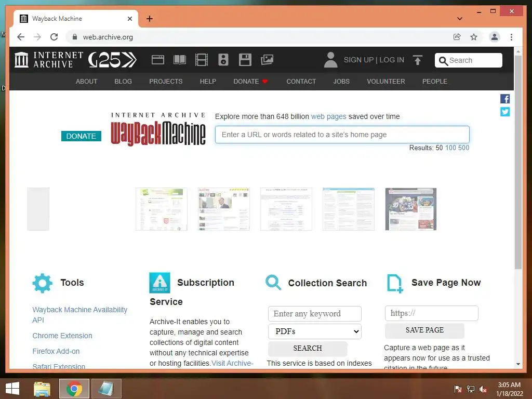Viewport: 532px width, 399px height.
Task: Open File Explorer from taskbar
Action: tap(42, 389)
